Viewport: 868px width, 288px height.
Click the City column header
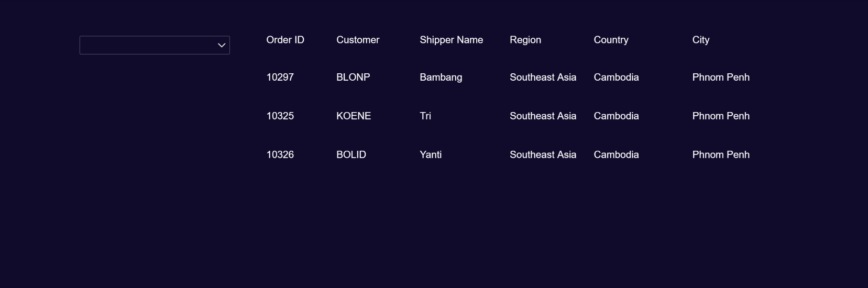coord(700,40)
